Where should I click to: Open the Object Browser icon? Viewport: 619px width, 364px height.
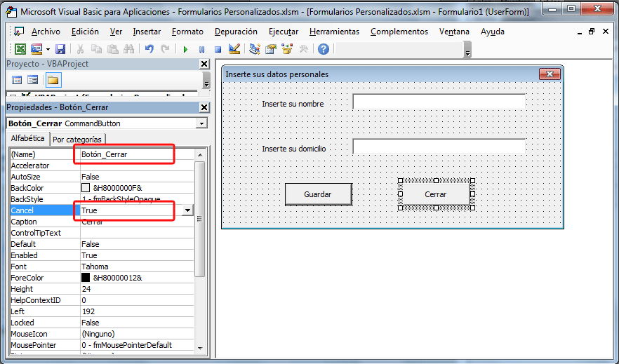click(x=287, y=49)
